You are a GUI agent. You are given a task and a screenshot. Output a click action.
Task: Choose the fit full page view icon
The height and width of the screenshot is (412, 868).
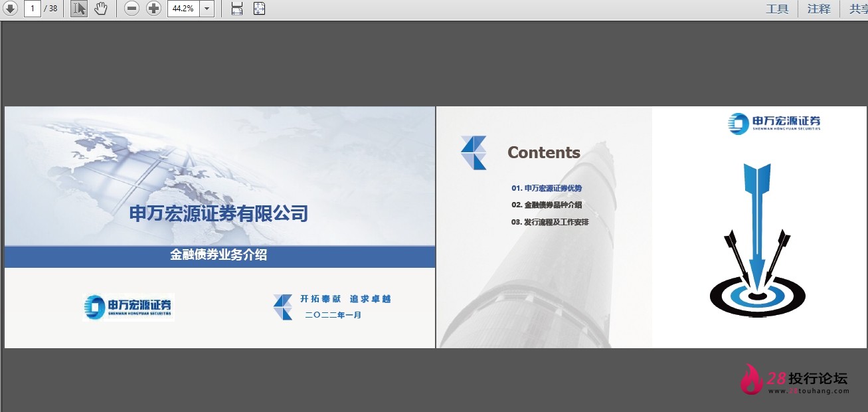[x=259, y=9]
